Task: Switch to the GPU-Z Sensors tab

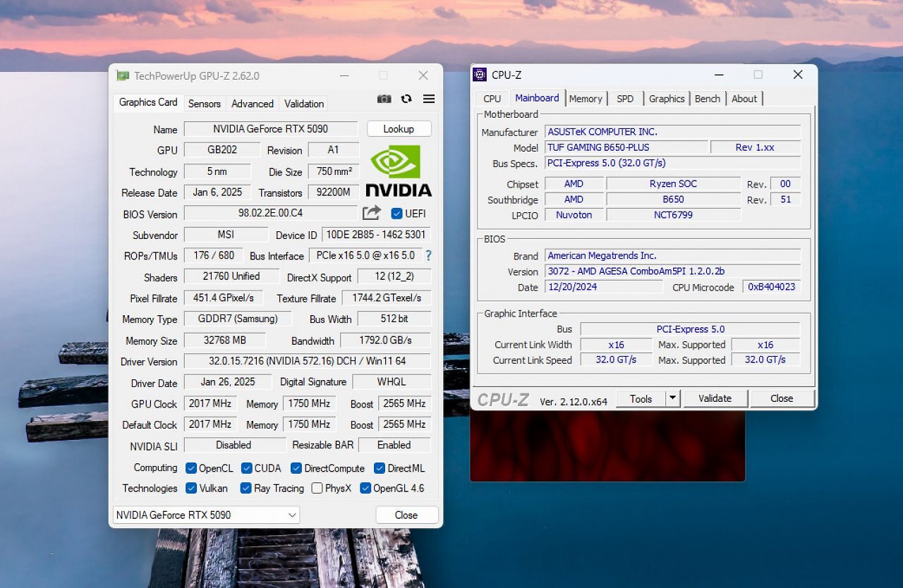Action: coord(205,104)
